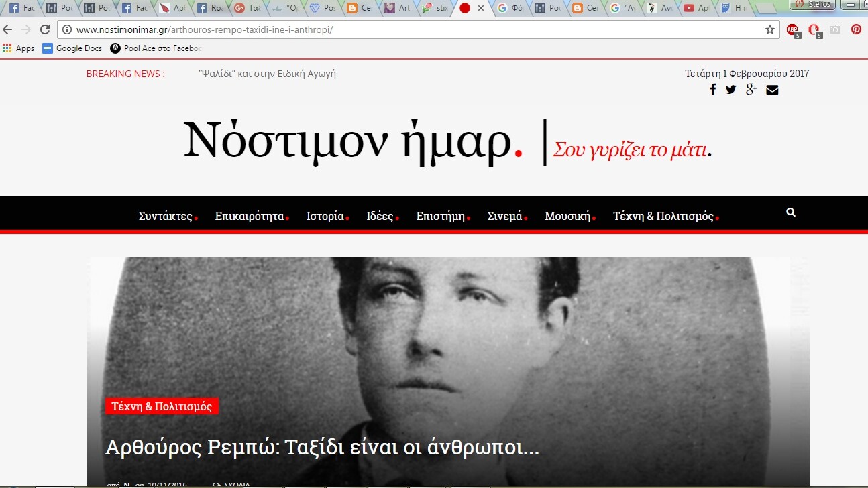This screenshot has width=868, height=488.
Task: Open the Apps bookmarks shortcut
Action: pyautogui.click(x=19, y=48)
